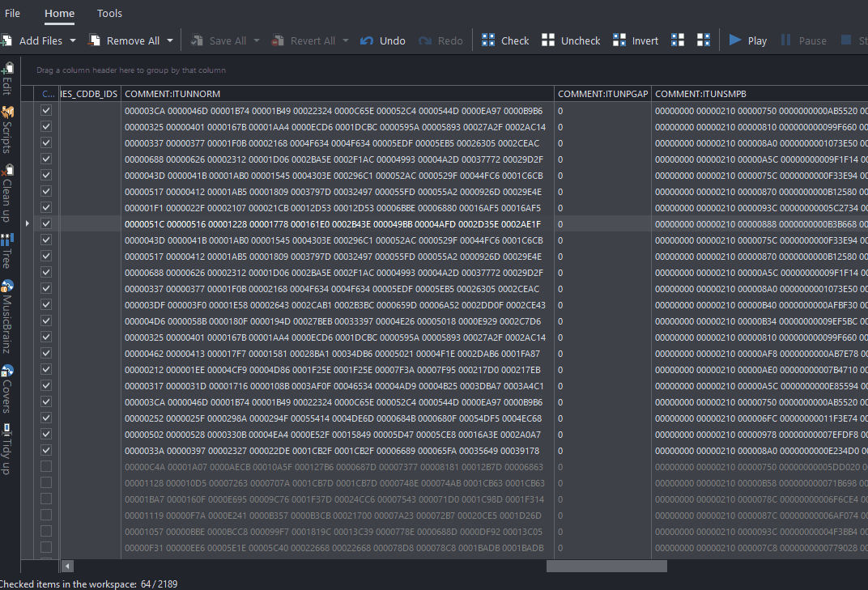Enable the checkbox on the bottom grayed row

tap(46, 548)
